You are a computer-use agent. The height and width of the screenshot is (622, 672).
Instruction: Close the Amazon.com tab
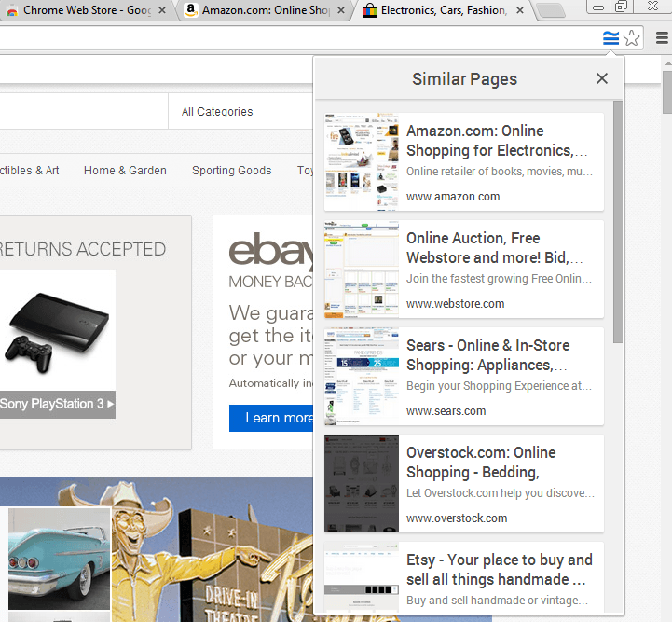[341, 10]
